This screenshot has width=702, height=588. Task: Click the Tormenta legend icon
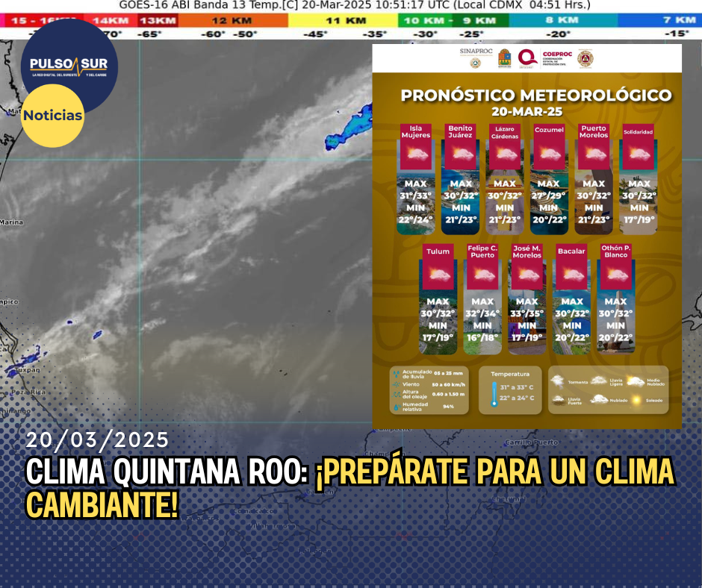[x=557, y=381]
